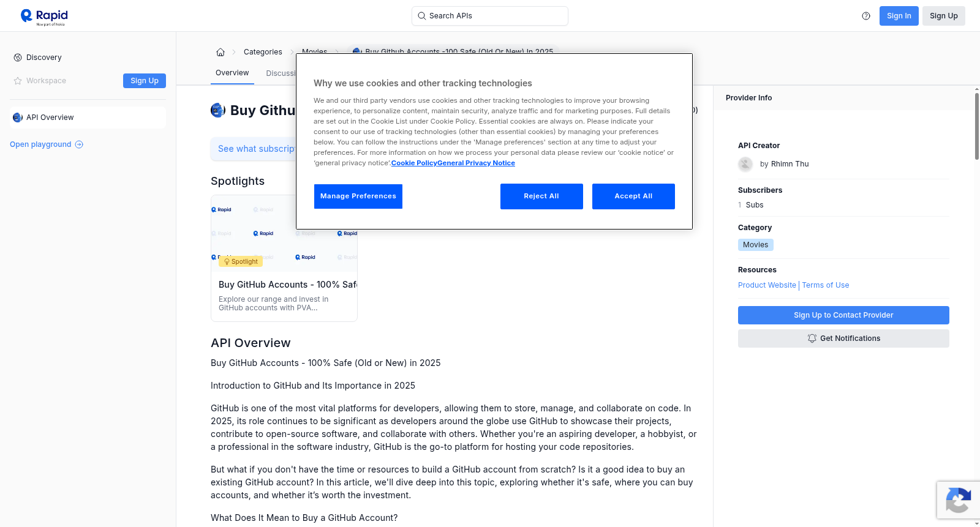Click the bell icon in Get Notifications

pos(812,338)
